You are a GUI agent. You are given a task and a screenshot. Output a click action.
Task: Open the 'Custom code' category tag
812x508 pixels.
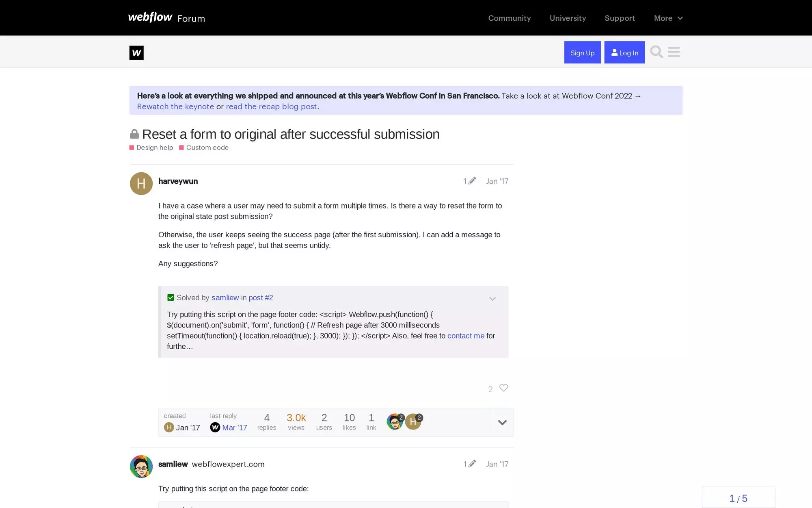pos(207,148)
